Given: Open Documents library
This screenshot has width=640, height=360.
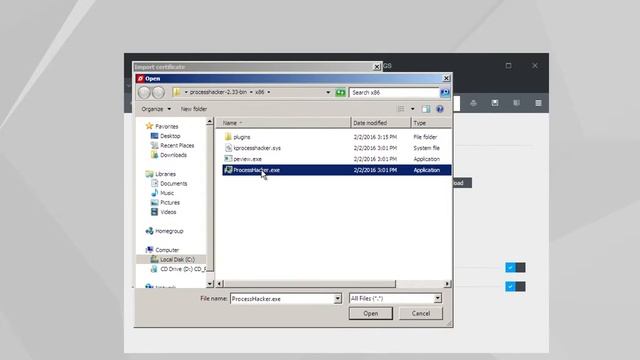Looking at the screenshot, I should pos(173,184).
